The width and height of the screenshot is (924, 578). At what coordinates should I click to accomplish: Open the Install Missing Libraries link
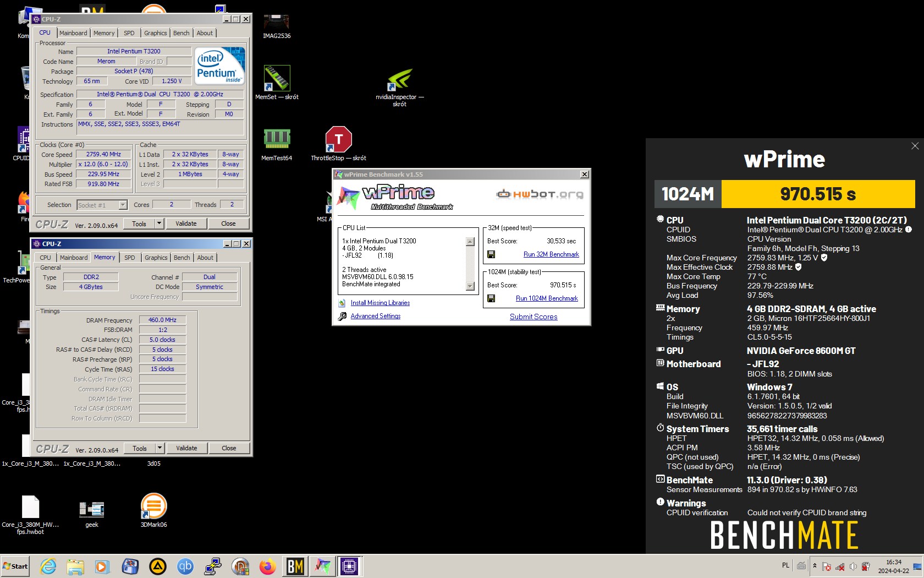tap(380, 303)
